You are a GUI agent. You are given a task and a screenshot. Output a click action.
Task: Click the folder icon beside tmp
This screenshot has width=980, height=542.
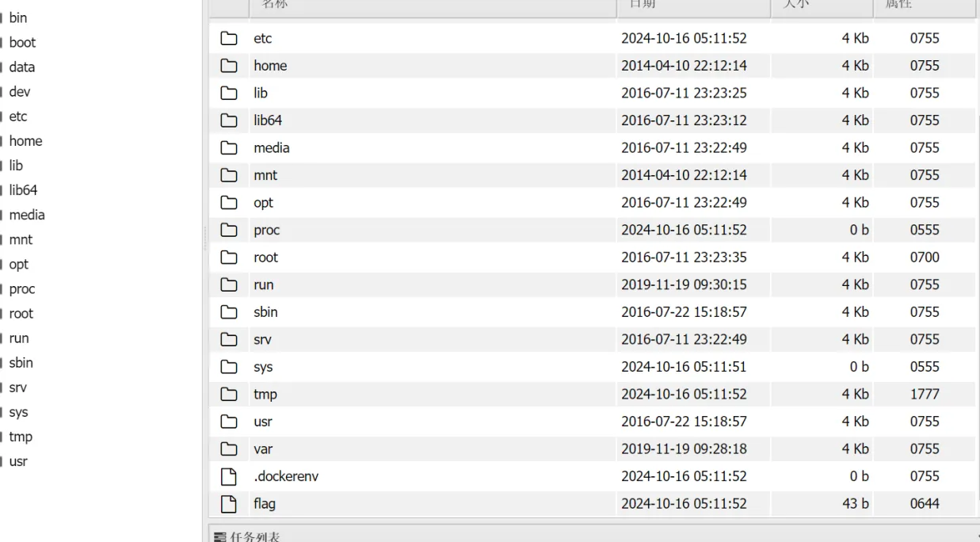coord(229,394)
